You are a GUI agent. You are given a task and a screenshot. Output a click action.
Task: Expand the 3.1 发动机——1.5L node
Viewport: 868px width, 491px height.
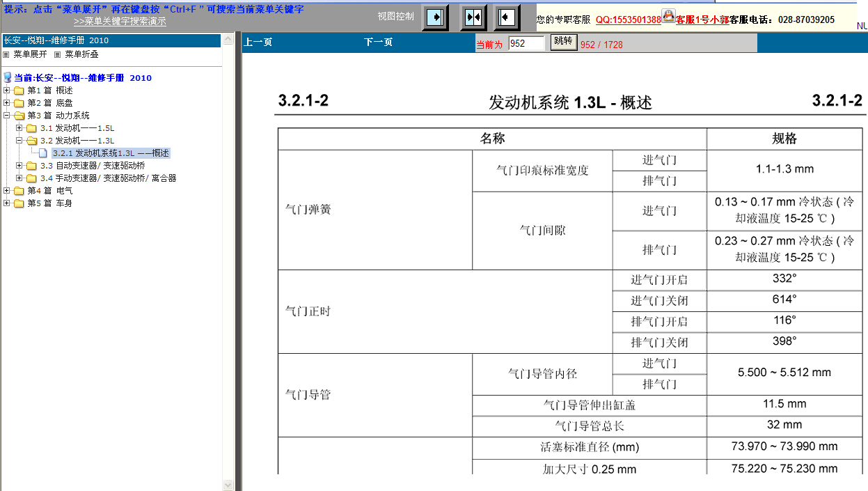tap(19, 128)
